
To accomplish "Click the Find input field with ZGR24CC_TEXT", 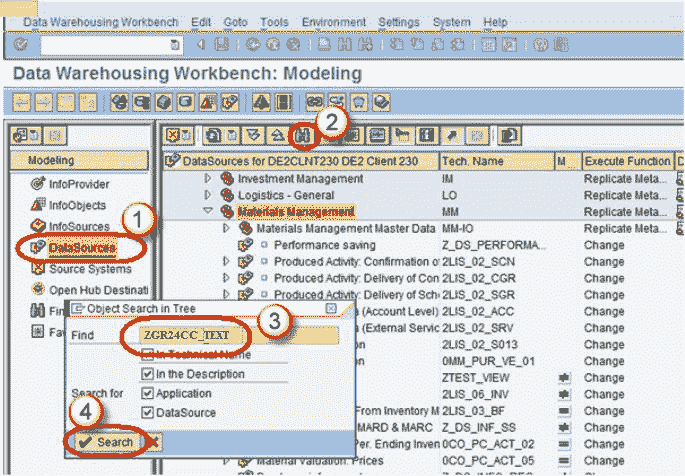I will [239, 335].
